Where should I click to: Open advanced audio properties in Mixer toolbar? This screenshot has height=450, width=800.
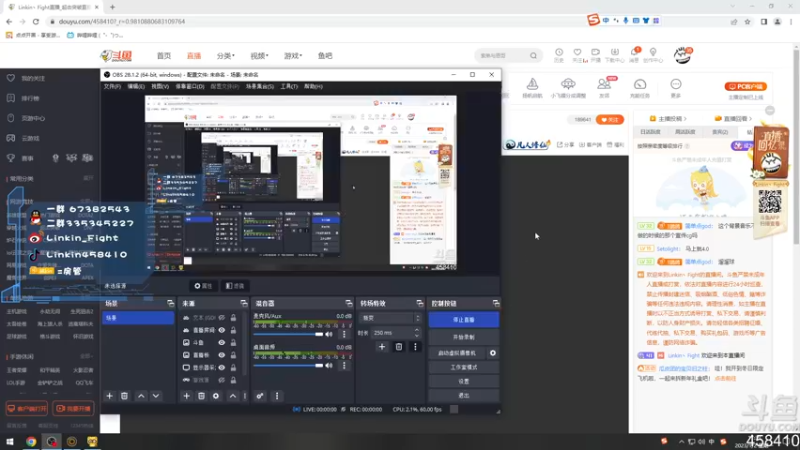tap(260, 396)
